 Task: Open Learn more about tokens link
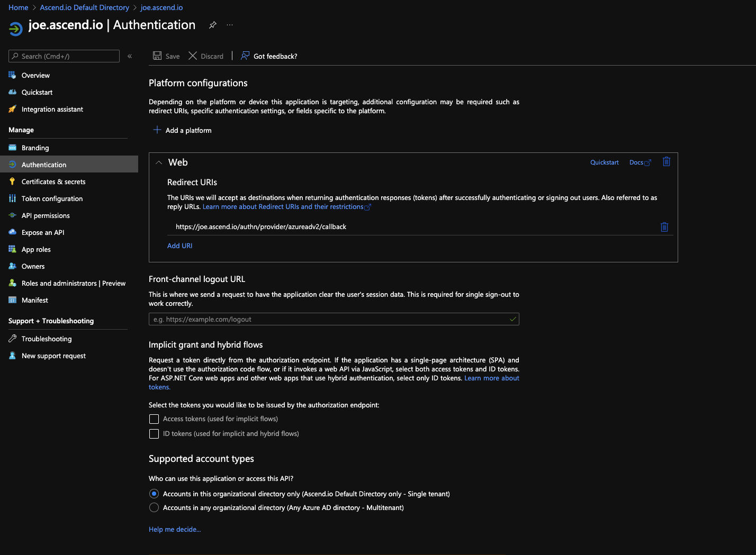[492, 378]
